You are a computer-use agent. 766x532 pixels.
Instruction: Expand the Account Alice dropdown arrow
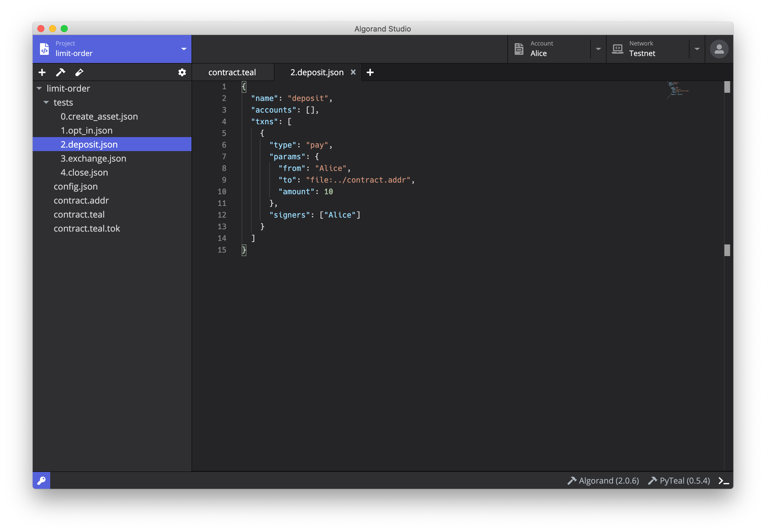coord(598,49)
